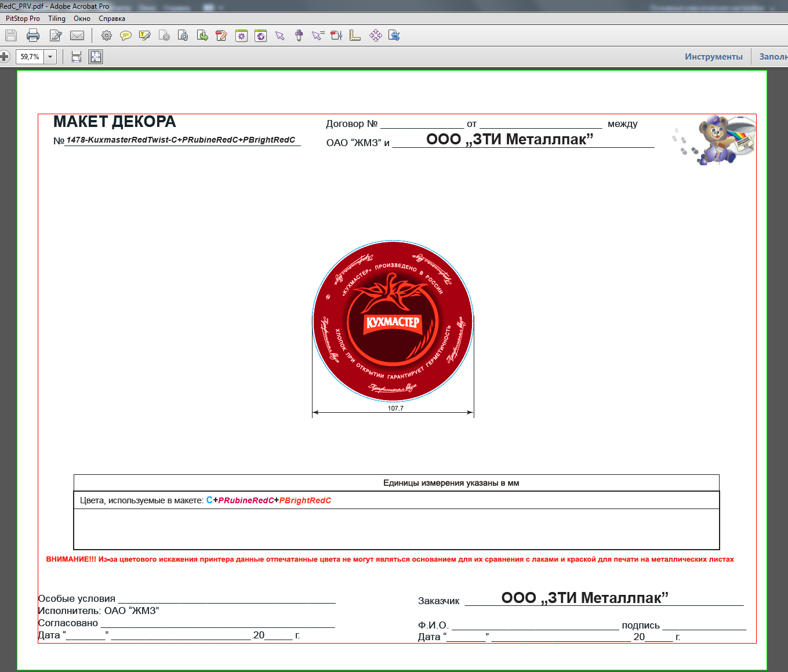Open the PitStop Pro menu
The height and width of the screenshot is (672, 788).
pyautogui.click(x=23, y=19)
